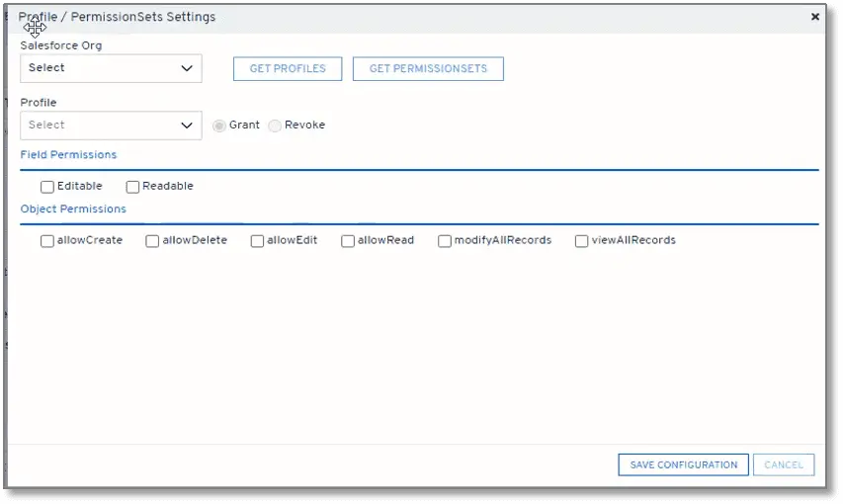Toggle the viewAllRecords checkbox
This screenshot has height=504, width=843.
tap(581, 241)
